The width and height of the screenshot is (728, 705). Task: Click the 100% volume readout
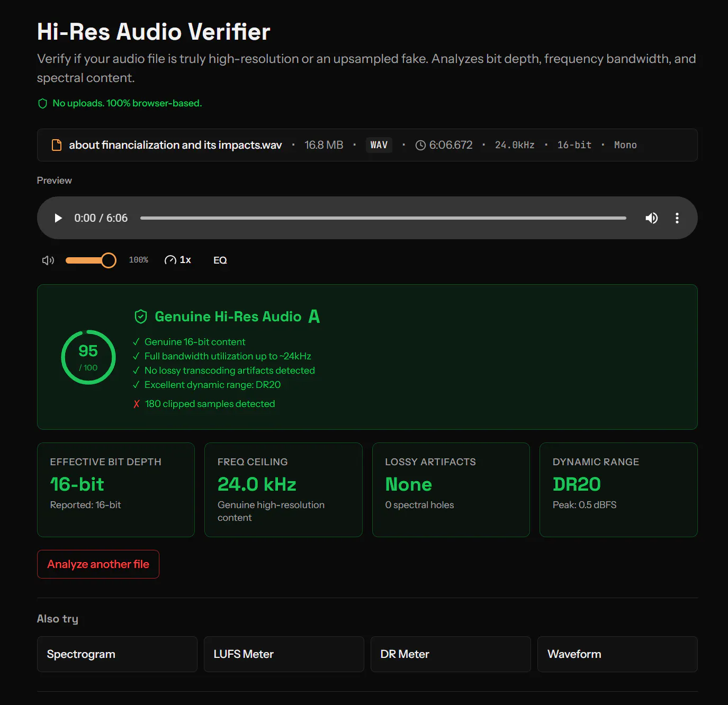pyautogui.click(x=139, y=260)
